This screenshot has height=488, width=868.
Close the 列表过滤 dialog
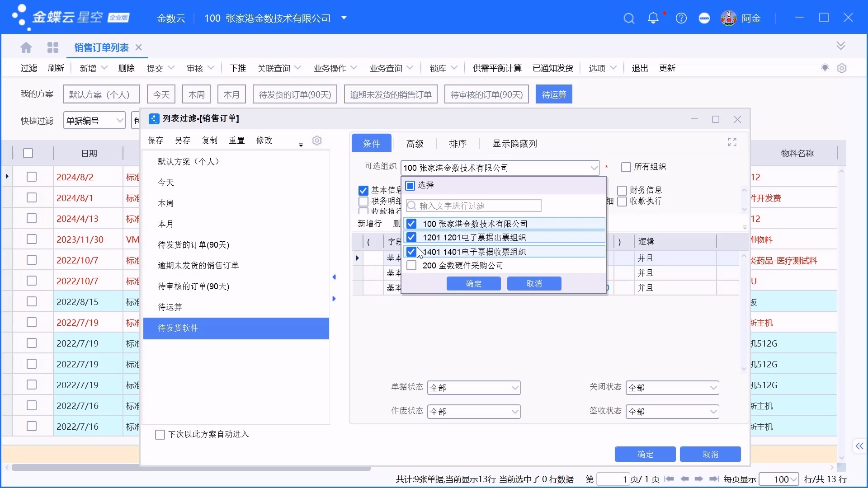[x=737, y=119]
